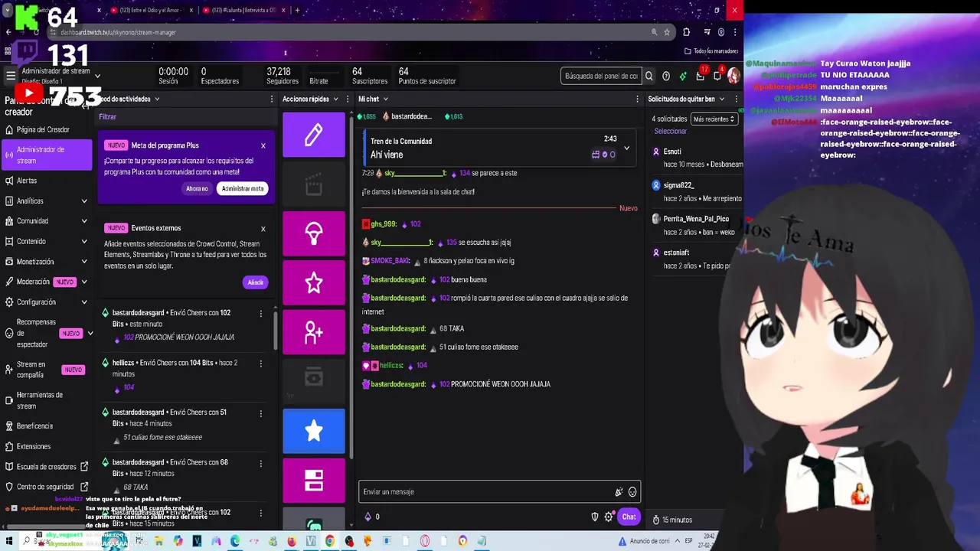Click the parachute raid quick action
The height and width of the screenshot is (551, 980).
click(x=314, y=233)
